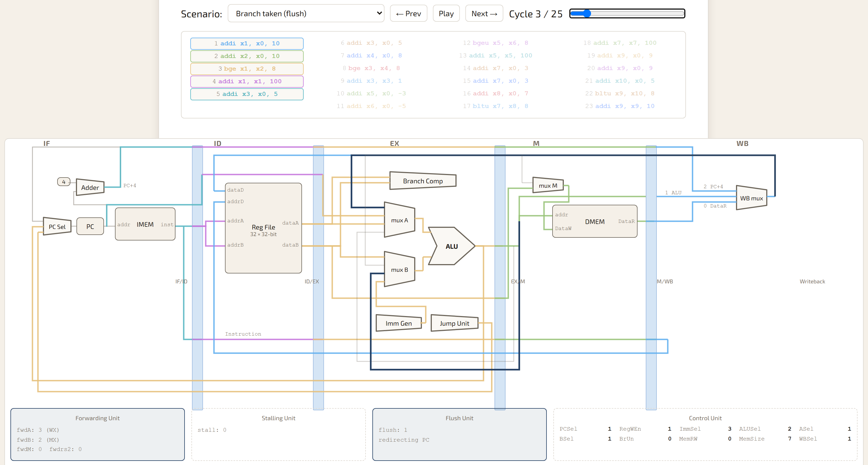Viewport: 868px width, 465px height.
Task: Click the M/WB pipeline register
Action: [x=651, y=278]
